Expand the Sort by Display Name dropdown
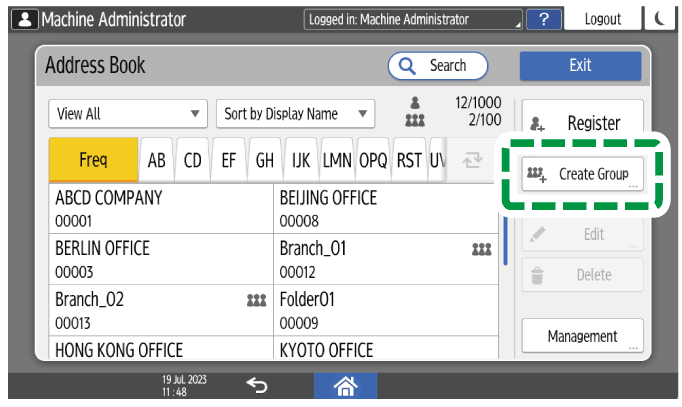 click(x=294, y=114)
